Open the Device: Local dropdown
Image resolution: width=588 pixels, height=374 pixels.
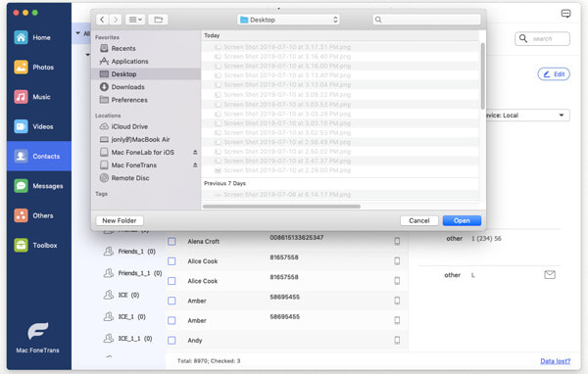click(527, 116)
